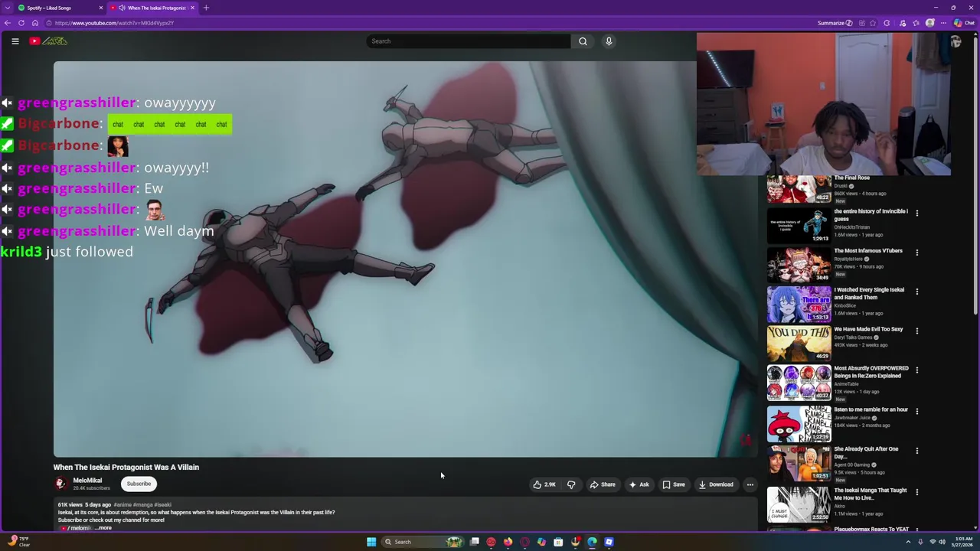Open Most Absurdly OVERPOWERED Beings video
The width and height of the screenshot is (980, 551).
(799, 383)
